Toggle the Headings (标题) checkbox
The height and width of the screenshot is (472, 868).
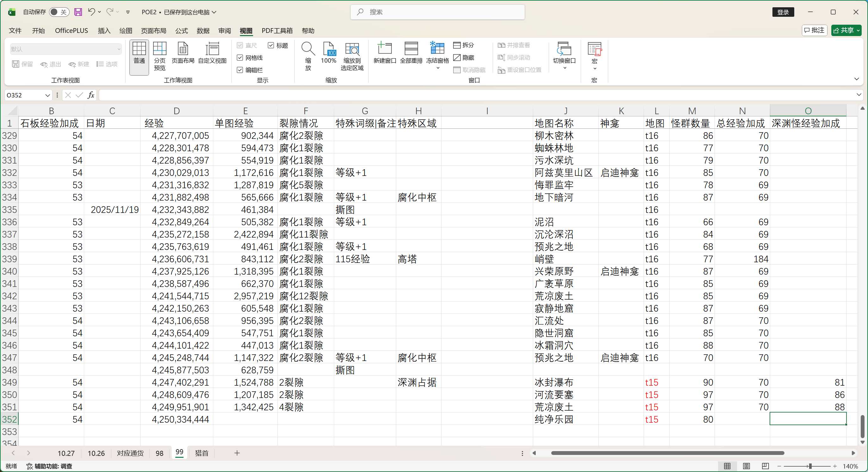(x=271, y=45)
